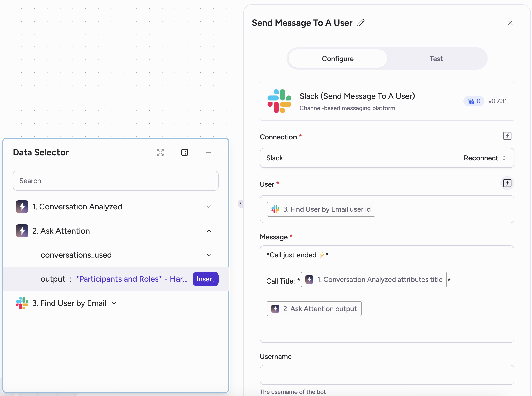
Task: Collapse the 2. Ask Attention item
Action: click(x=209, y=231)
